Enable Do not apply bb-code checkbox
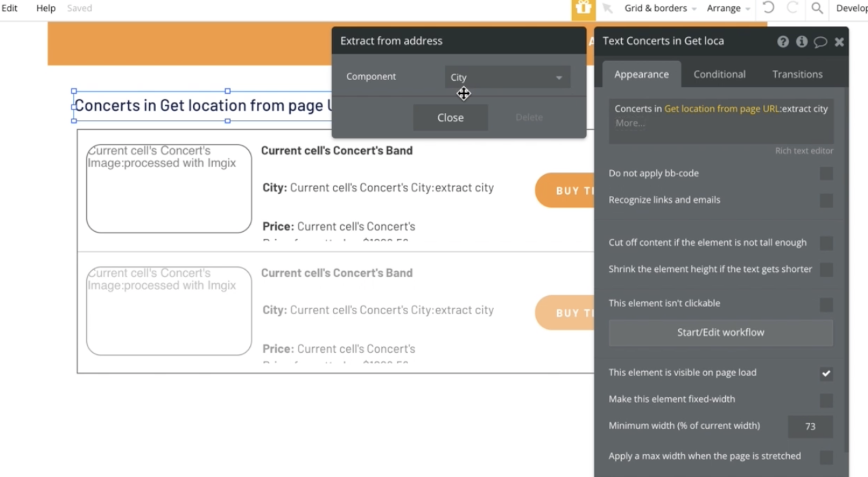 click(826, 174)
